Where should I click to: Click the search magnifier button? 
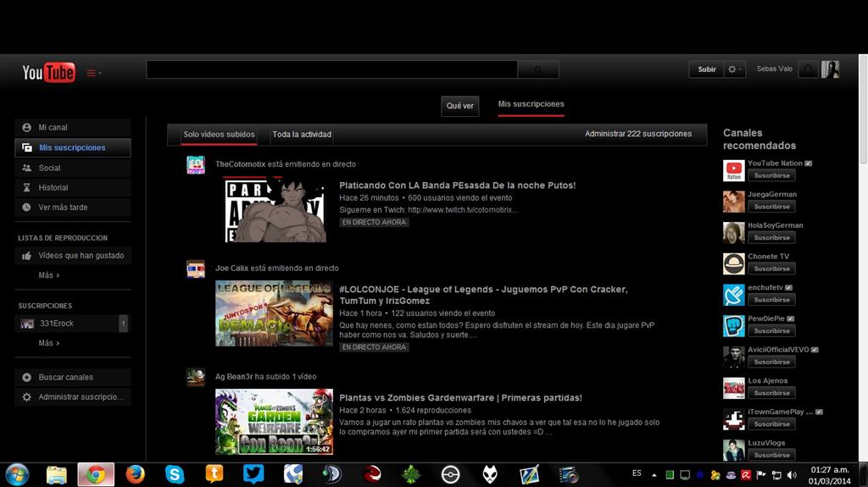click(x=538, y=69)
